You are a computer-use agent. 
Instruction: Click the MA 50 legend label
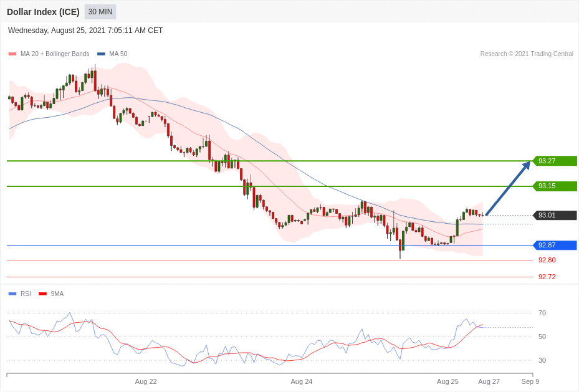point(118,54)
